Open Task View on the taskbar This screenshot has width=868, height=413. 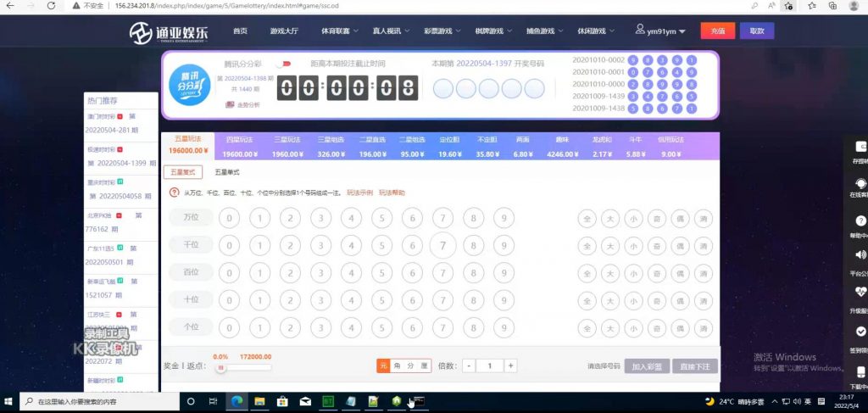(213, 401)
